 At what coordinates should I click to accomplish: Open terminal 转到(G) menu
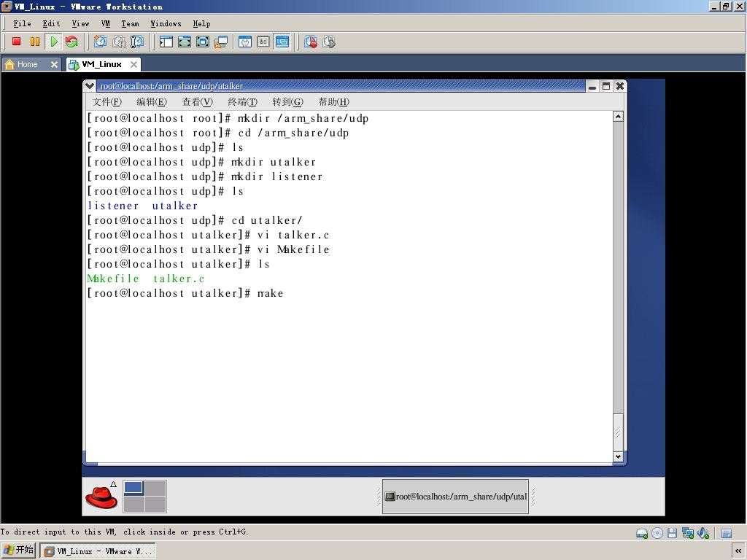pos(287,101)
